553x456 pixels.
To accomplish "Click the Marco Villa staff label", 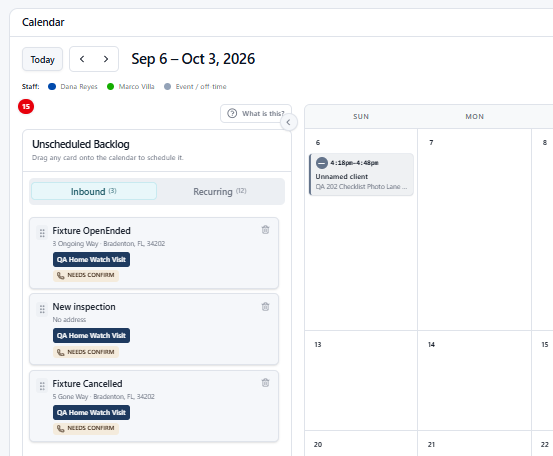I will tap(136, 86).
